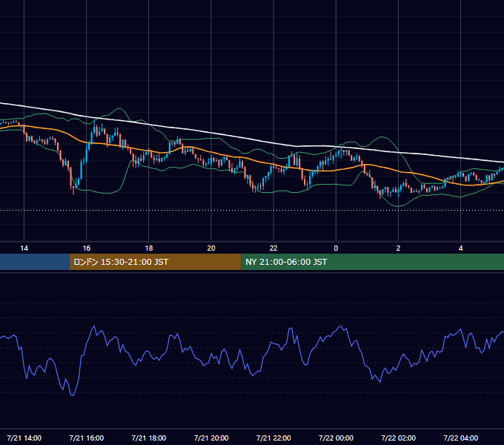Click hour label 0 on upper axis

point(336,248)
